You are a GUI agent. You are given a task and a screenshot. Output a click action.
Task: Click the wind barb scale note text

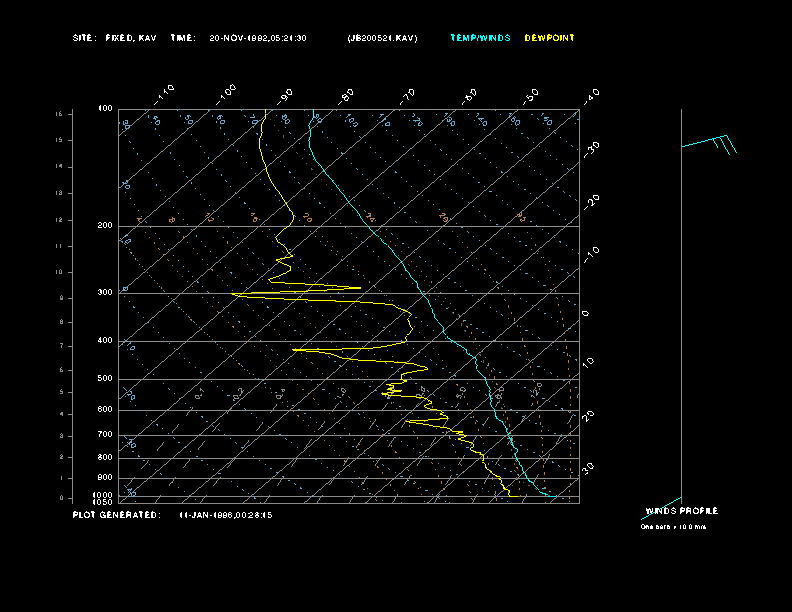tap(673, 526)
